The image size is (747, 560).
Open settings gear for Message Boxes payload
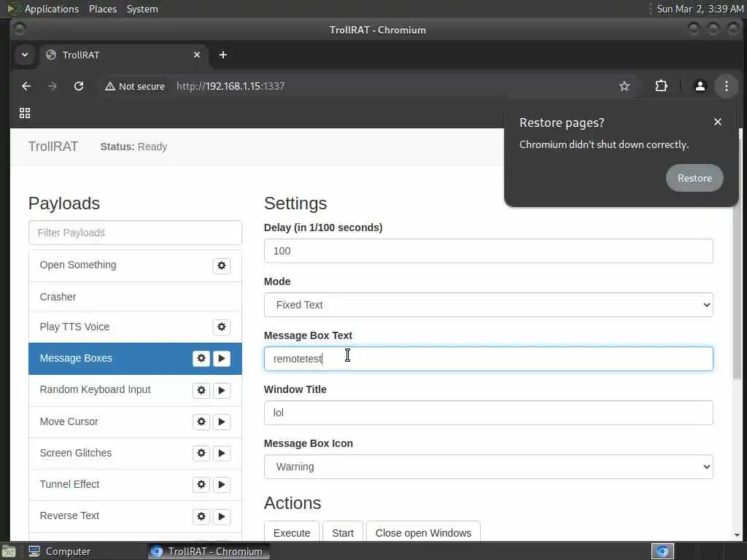[x=201, y=359]
